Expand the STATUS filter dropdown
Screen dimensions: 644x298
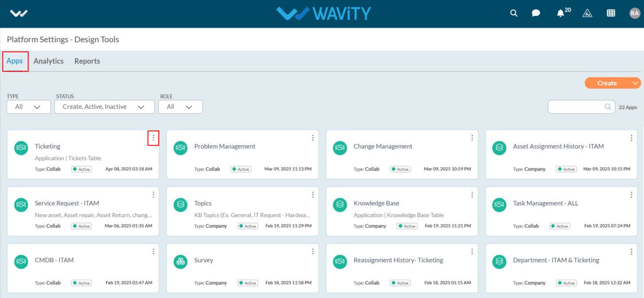point(104,107)
